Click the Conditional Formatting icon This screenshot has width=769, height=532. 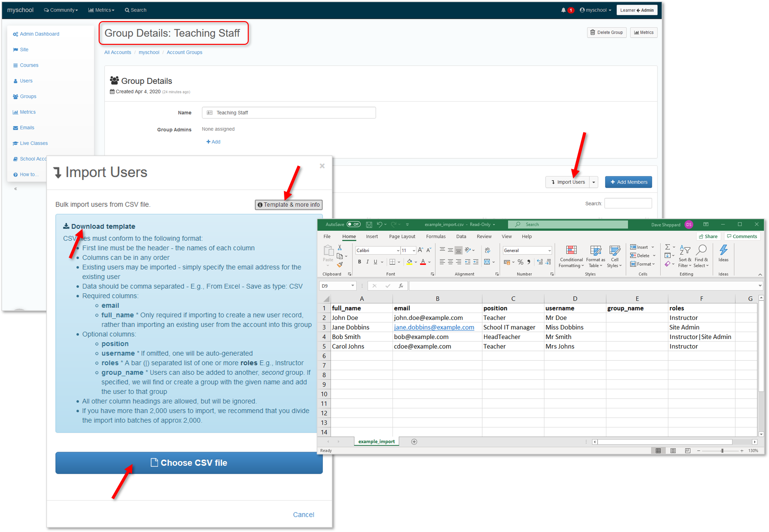[x=571, y=250]
